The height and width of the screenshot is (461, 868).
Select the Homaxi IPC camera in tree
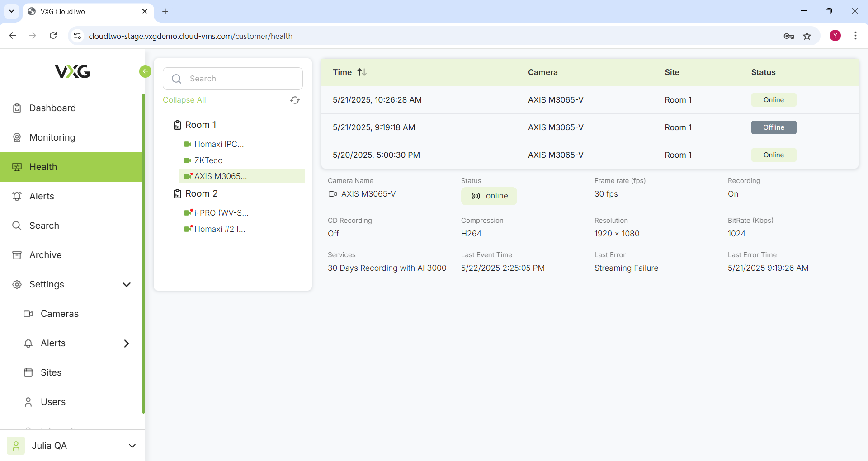point(219,144)
